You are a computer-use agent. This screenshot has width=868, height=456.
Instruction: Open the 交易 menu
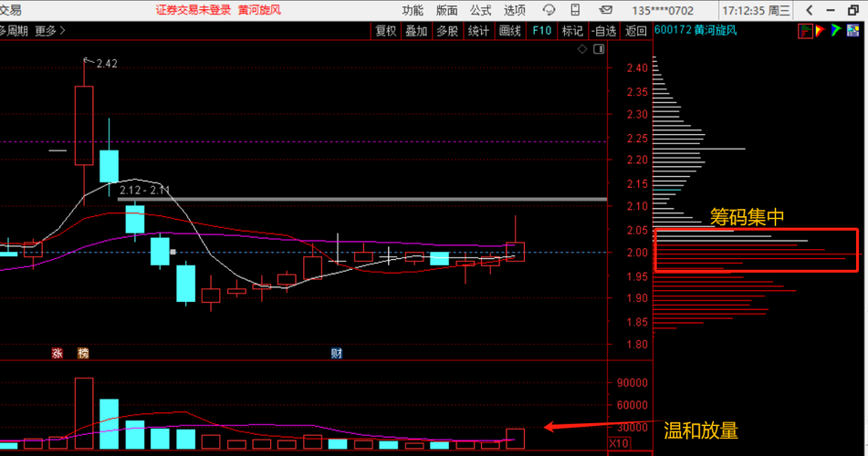click(x=11, y=10)
